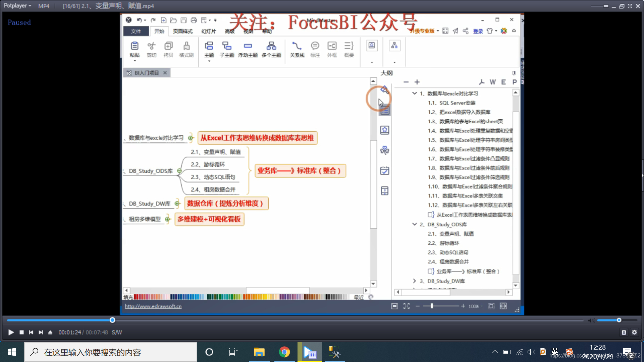Collapse the 2. DB_Study_ODS库 section

414,224
